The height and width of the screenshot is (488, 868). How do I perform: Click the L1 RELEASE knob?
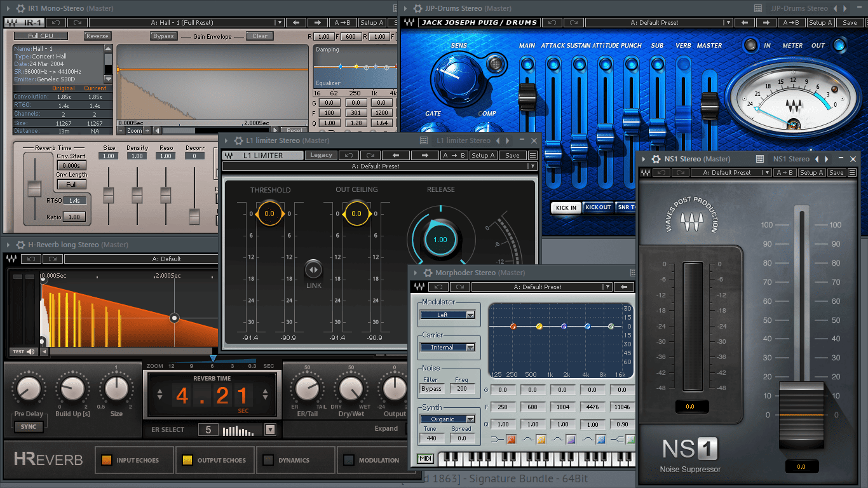[x=440, y=240]
